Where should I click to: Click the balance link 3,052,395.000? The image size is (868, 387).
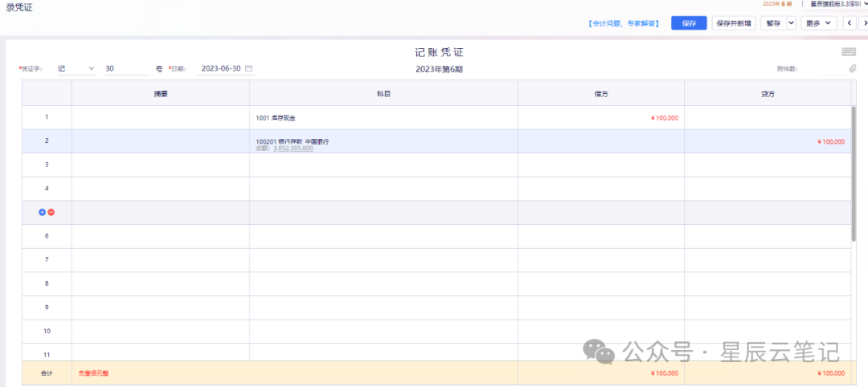pos(293,149)
